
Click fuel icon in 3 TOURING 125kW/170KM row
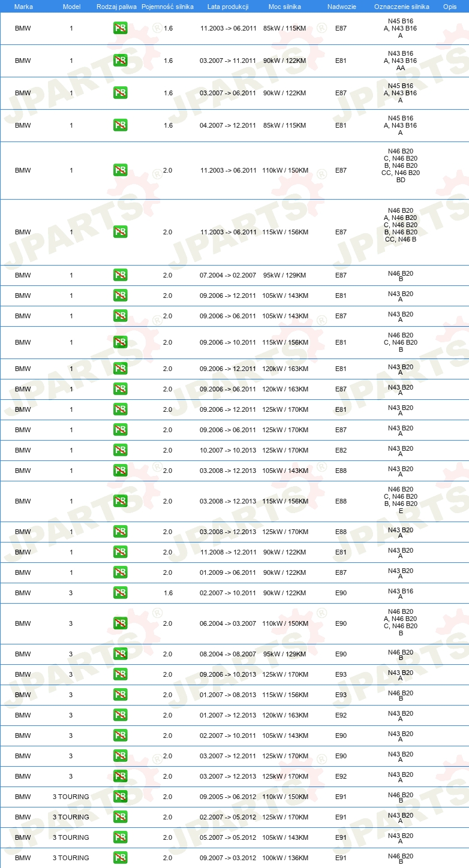pos(120,817)
